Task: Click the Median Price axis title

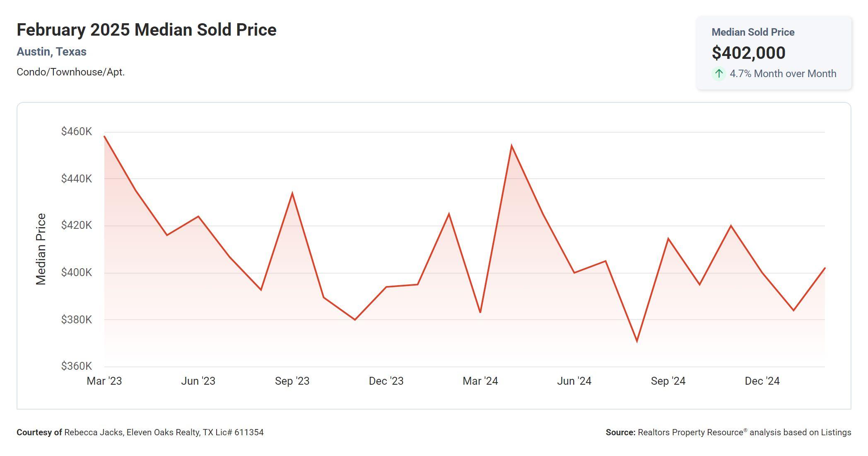Action: click(41, 249)
